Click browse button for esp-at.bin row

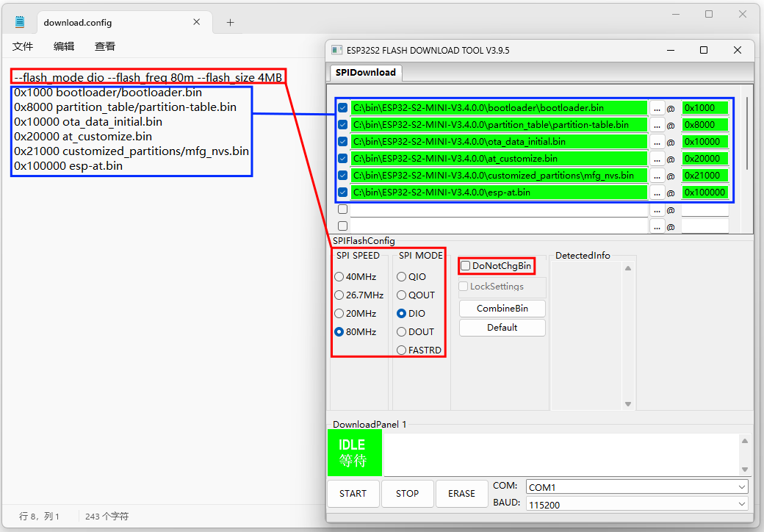[657, 193]
